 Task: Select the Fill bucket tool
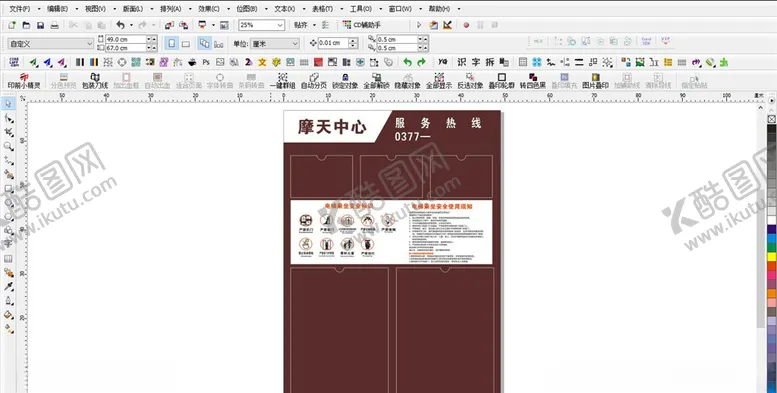pyautogui.click(x=8, y=315)
